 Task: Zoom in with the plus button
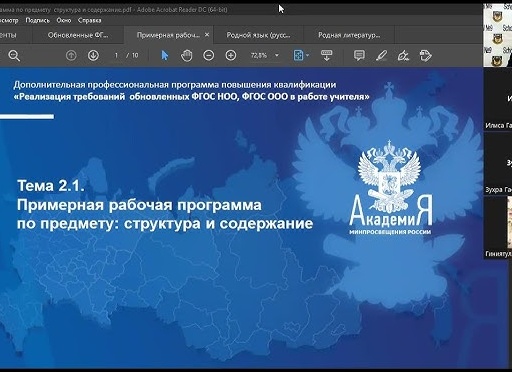(231, 55)
